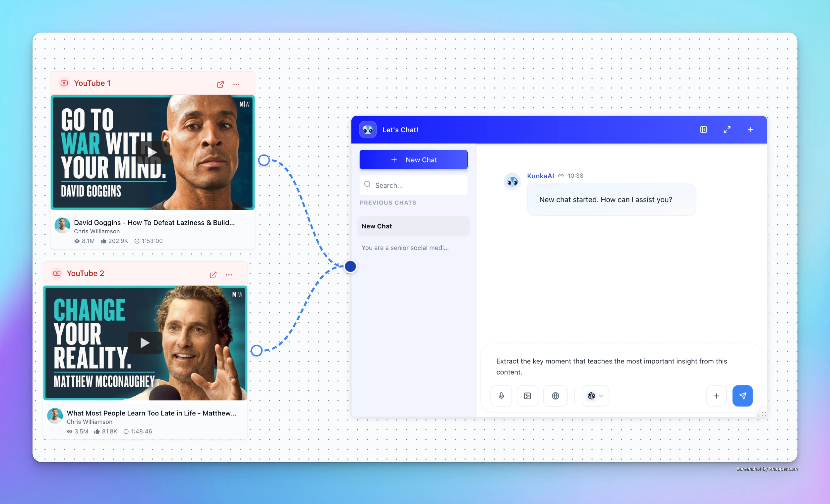Click the blue New Chat button

click(x=413, y=160)
